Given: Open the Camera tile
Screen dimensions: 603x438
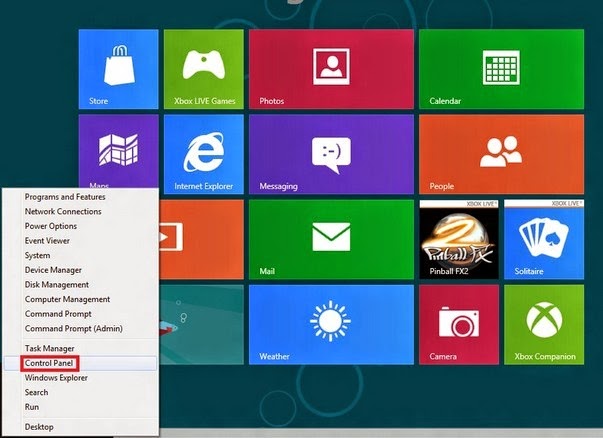Looking at the screenshot, I should click(459, 325).
